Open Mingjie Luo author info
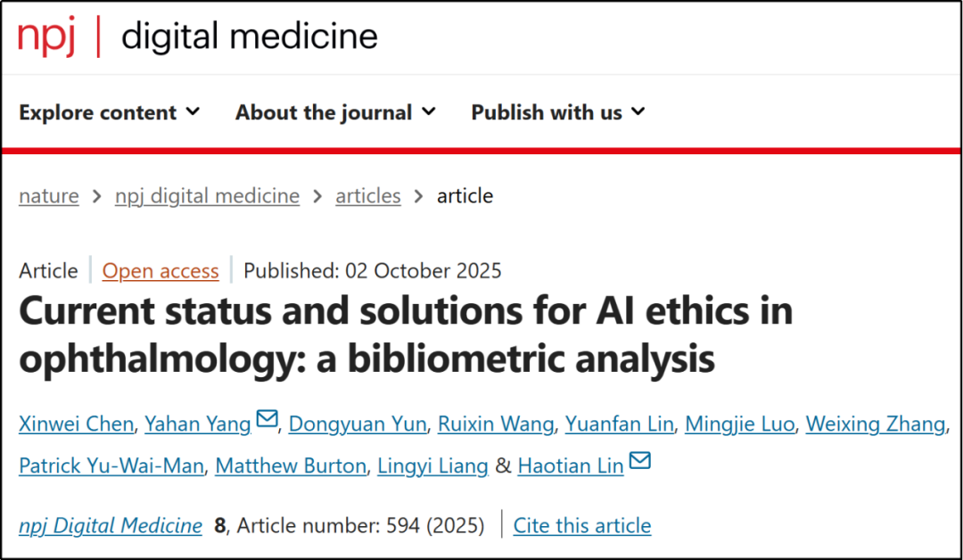The image size is (963, 560). coord(739,424)
